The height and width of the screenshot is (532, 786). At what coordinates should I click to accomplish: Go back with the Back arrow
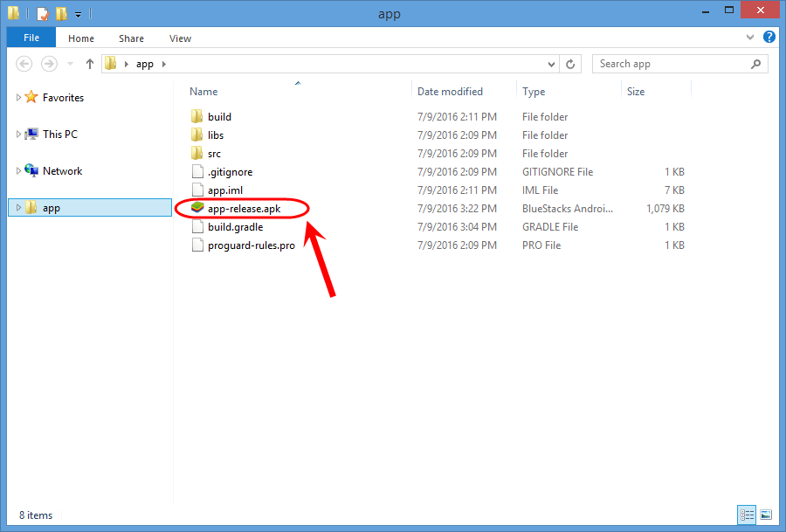(x=24, y=64)
